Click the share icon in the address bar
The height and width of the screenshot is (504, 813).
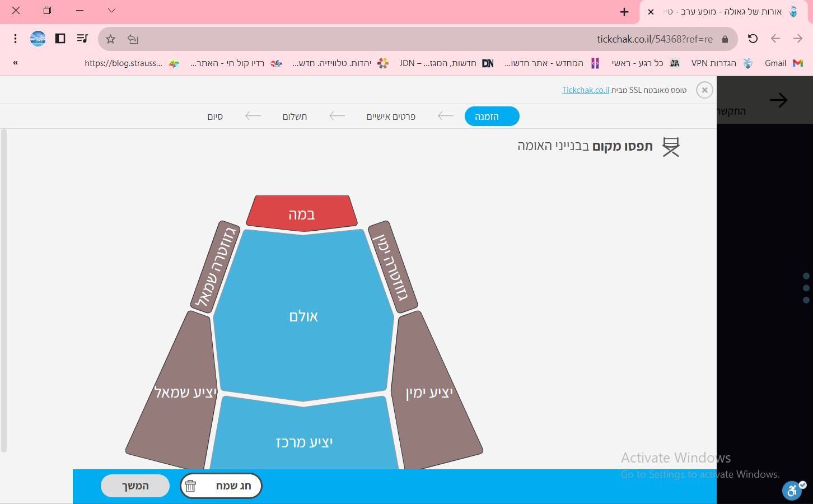[133, 39]
